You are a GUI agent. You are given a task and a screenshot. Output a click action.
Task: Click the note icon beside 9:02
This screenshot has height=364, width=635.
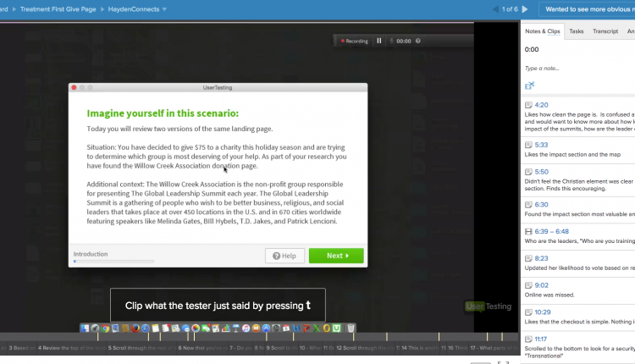(x=529, y=285)
